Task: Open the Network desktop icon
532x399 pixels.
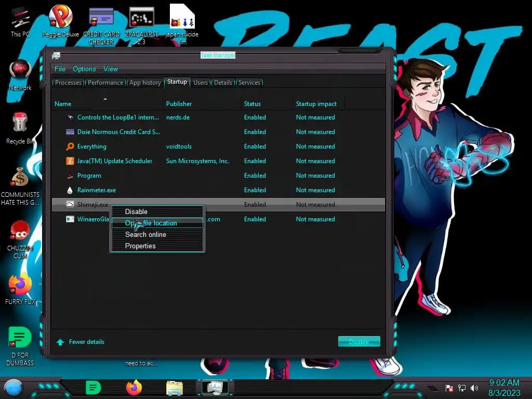Action: click(20, 75)
